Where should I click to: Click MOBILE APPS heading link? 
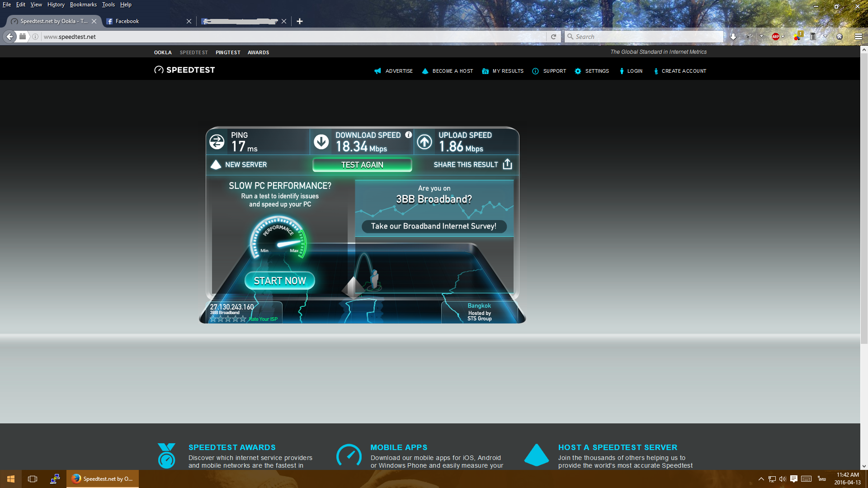click(399, 447)
